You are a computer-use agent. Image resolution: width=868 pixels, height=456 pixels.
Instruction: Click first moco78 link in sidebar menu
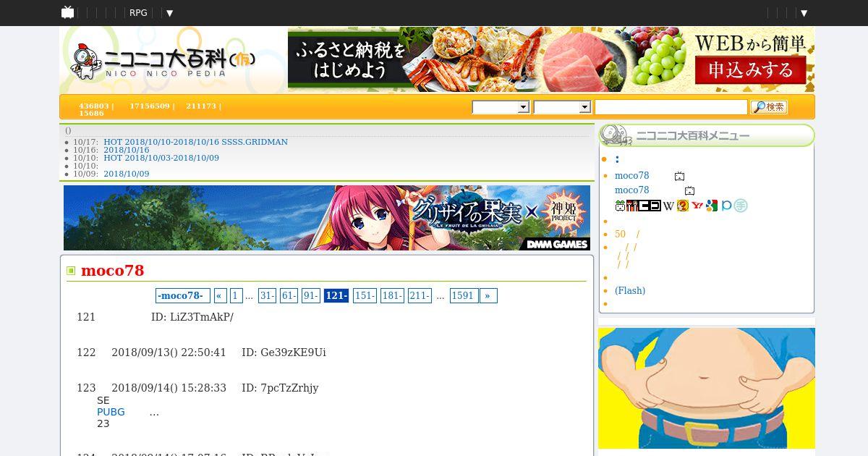tap(631, 176)
